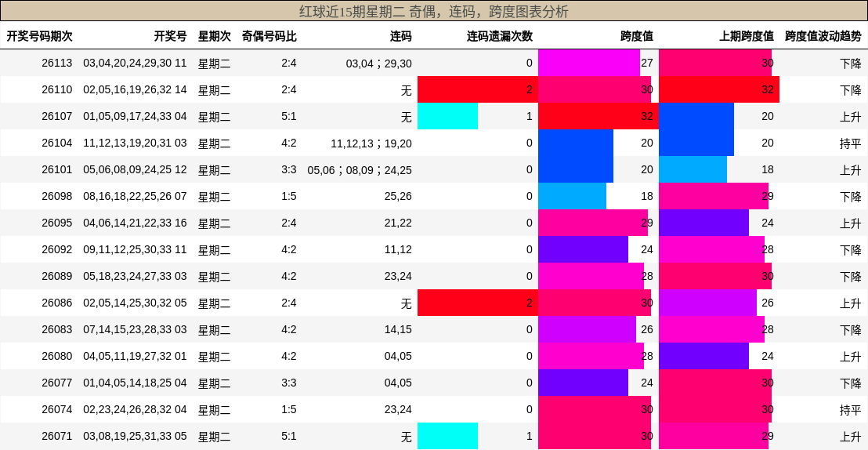Click draw numbers 02,05,16,19,26,32 14
Image resolution: width=868 pixels, height=450 pixels.
click(135, 90)
